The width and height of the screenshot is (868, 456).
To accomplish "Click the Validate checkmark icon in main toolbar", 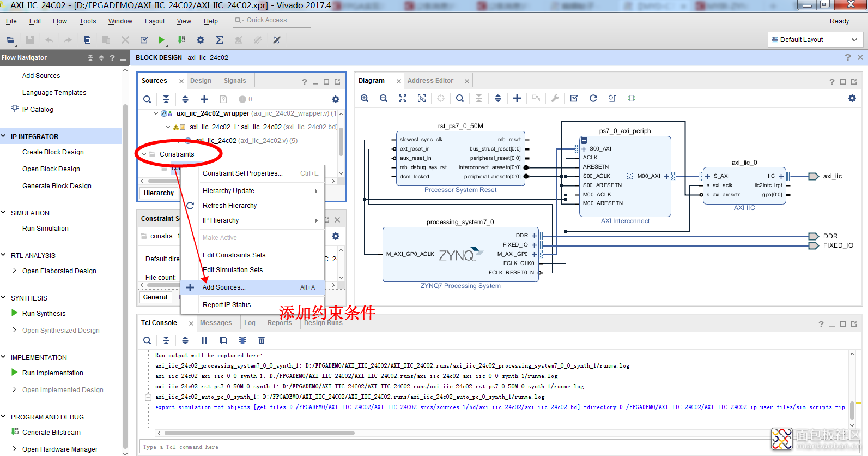I will pos(144,40).
